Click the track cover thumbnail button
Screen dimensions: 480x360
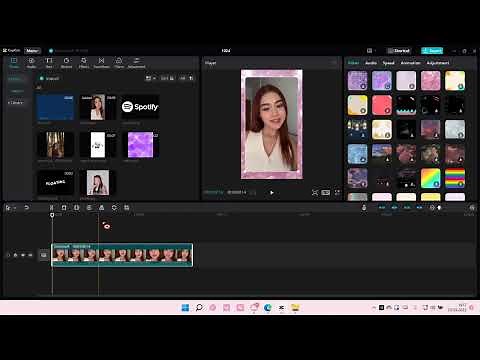(44, 255)
